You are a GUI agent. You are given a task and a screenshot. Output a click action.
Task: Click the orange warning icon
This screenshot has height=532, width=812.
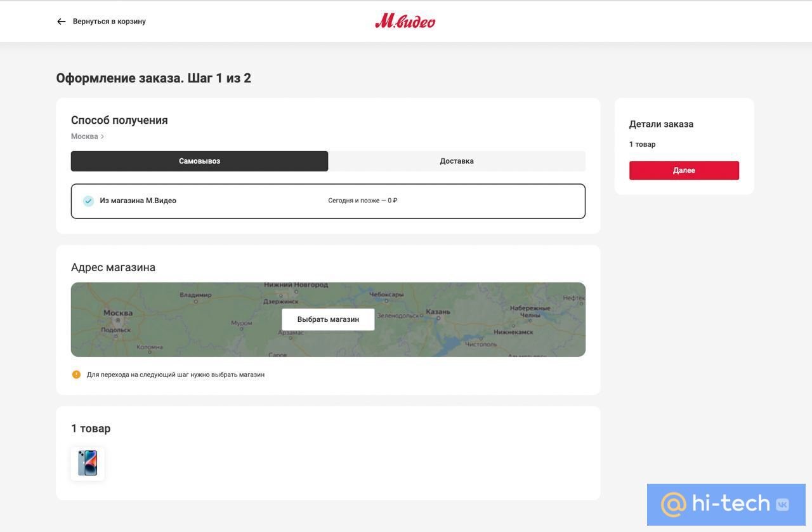click(x=76, y=375)
